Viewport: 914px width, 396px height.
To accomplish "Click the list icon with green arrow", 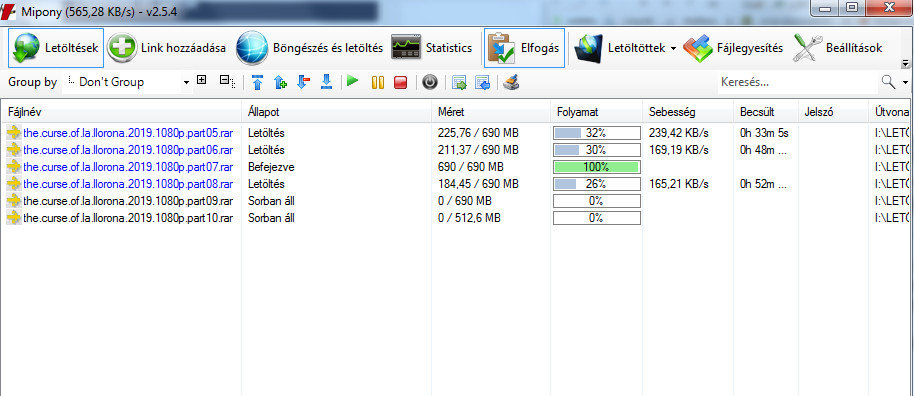I will [x=459, y=83].
